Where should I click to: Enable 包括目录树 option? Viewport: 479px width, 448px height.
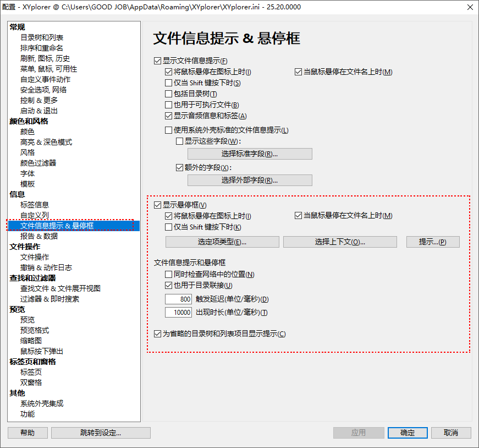pos(169,94)
